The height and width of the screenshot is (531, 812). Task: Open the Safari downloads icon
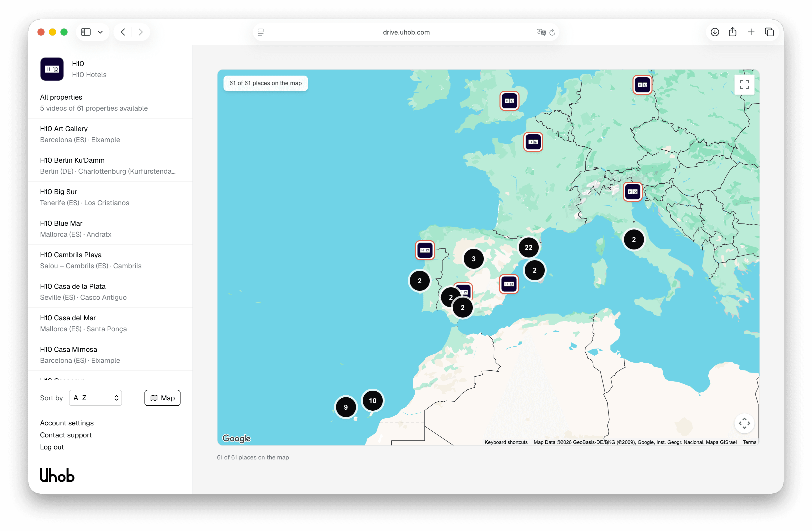[x=715, y=32]
